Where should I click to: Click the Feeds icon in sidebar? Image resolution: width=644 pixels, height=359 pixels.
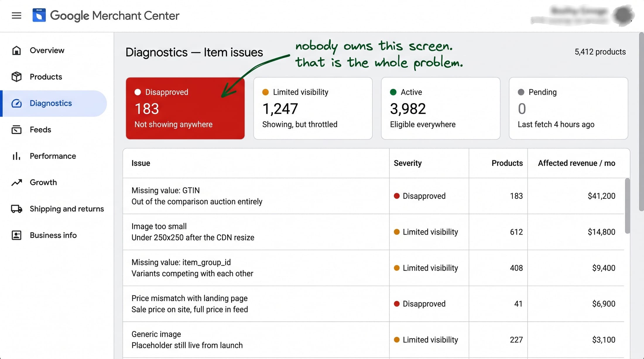(x=16, y=130)
